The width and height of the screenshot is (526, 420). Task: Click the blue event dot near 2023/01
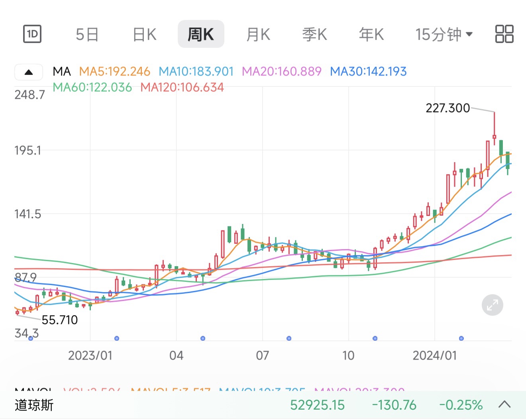pyautogui.click(x=117, y=338)
